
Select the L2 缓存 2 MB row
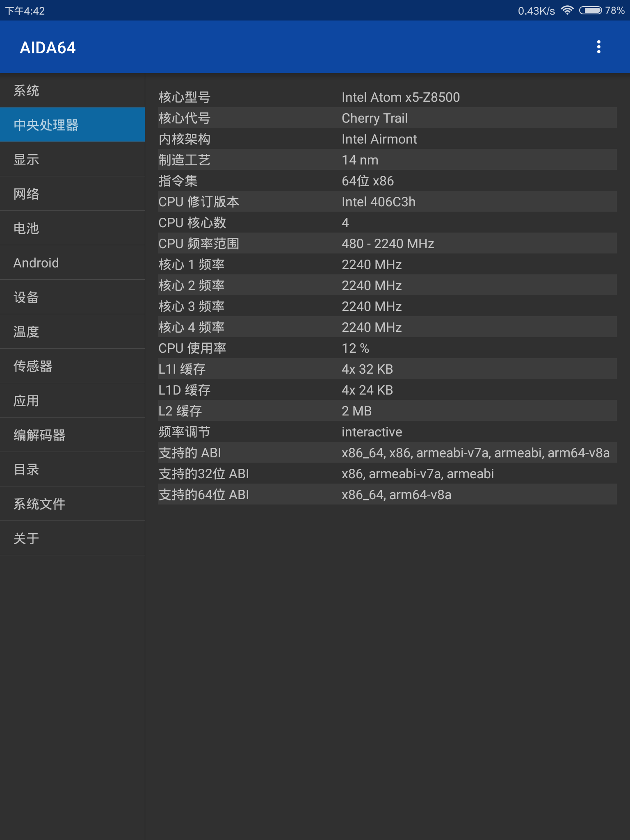[x=387, y=411]
